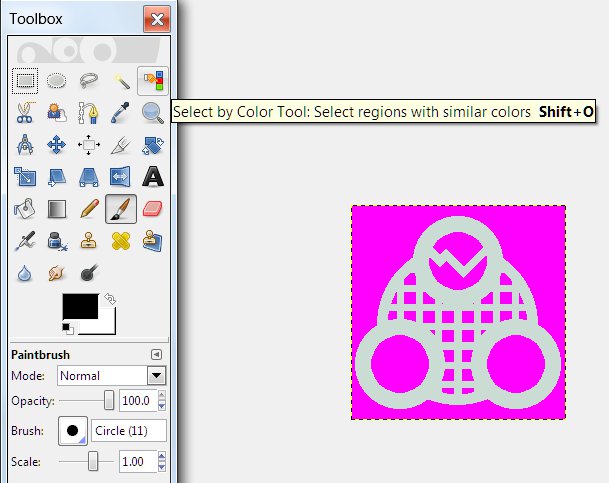This screenshot has height=483, width=609.
Task: Pick the Color Picker eyedropper tool
Action: point(121,113)
